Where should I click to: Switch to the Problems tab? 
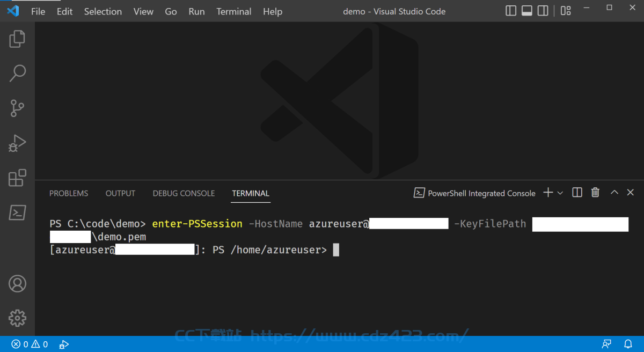pyautogui.click(x=69, y=193)
